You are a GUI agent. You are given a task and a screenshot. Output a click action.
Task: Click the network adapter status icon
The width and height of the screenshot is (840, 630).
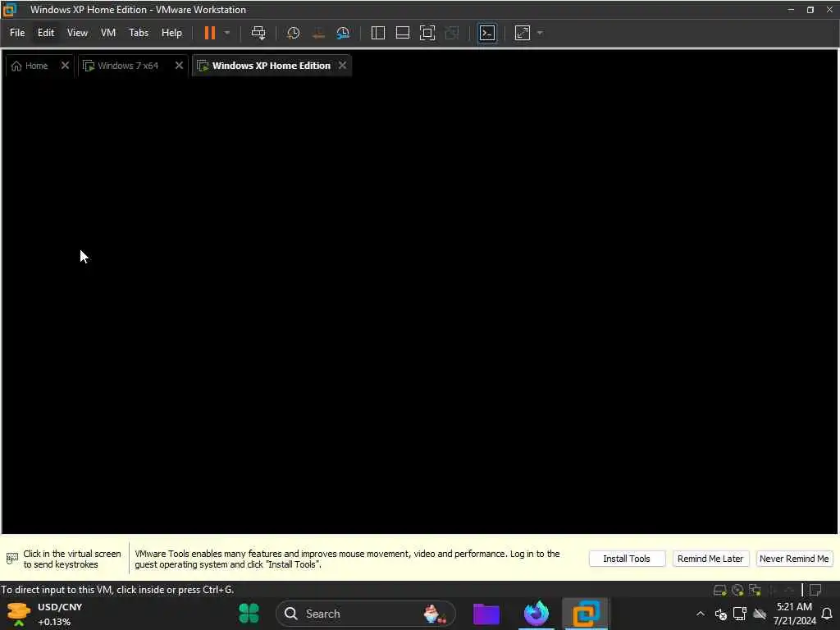point(755,590)
